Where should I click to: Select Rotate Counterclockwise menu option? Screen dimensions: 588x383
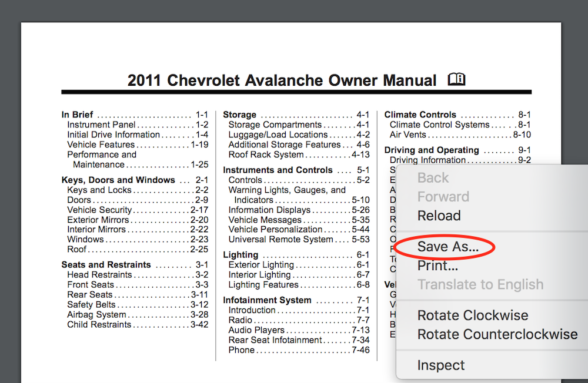point(497,334)
